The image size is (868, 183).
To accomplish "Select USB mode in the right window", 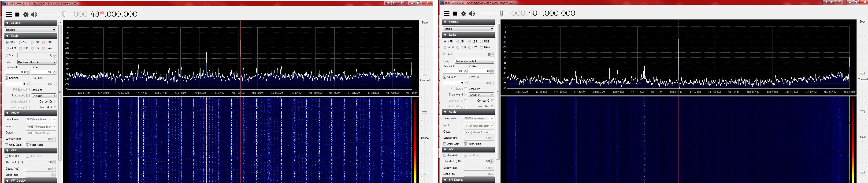I will tap(482, 42).
